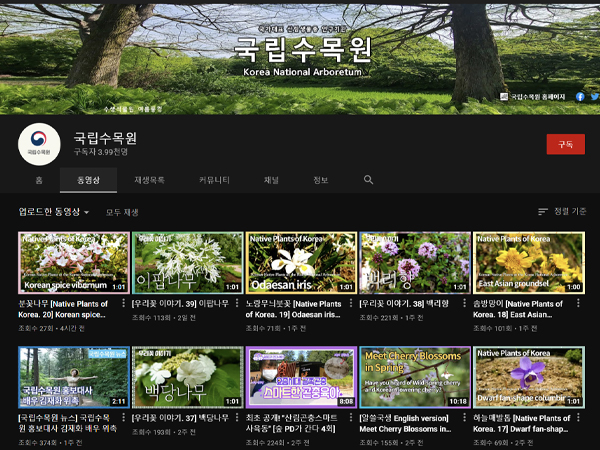This screenshot has height=450, width=600.
Task: Click the channel name 국립수목원 heading
Action: [105, 138]
